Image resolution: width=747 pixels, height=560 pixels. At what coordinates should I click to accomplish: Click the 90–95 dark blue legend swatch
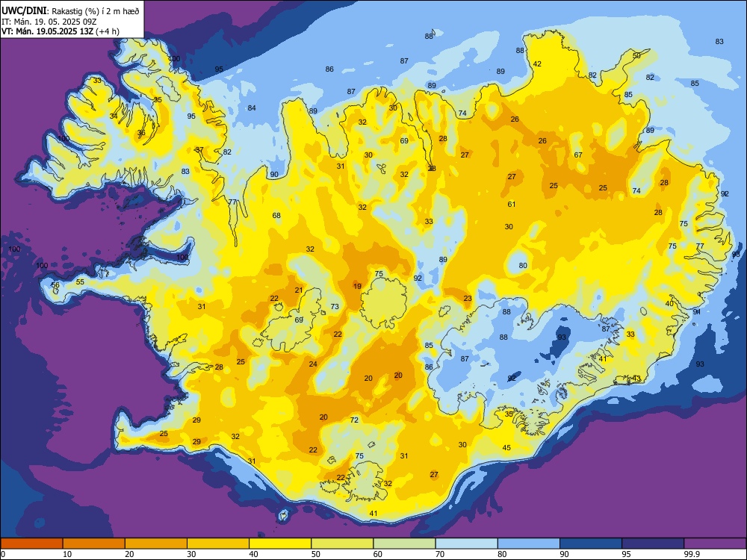[591, 544]
